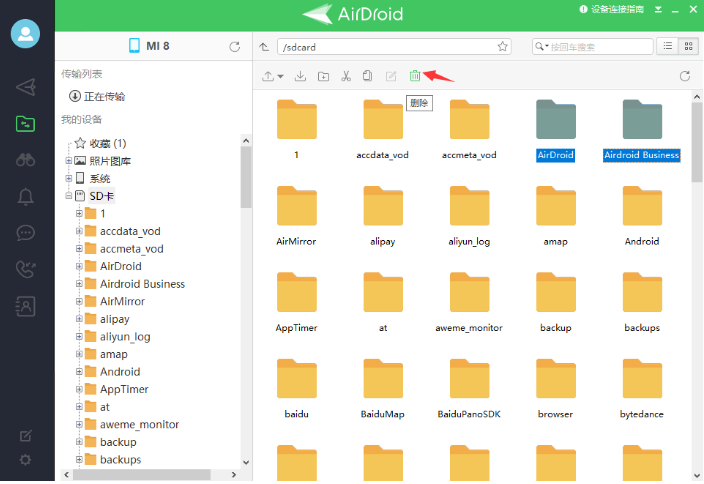
Task: Click the search dropdown magnifier icon
Action: pos(541,46)
